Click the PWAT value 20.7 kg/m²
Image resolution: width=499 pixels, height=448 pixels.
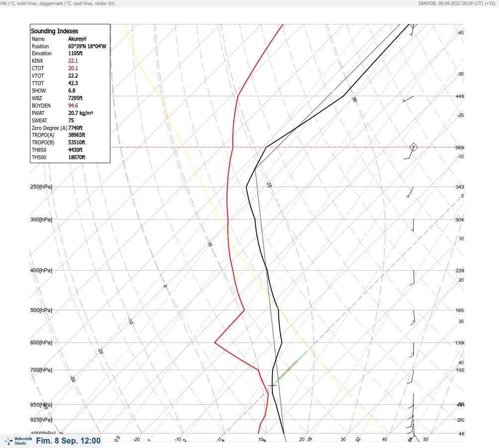[81, 113]
